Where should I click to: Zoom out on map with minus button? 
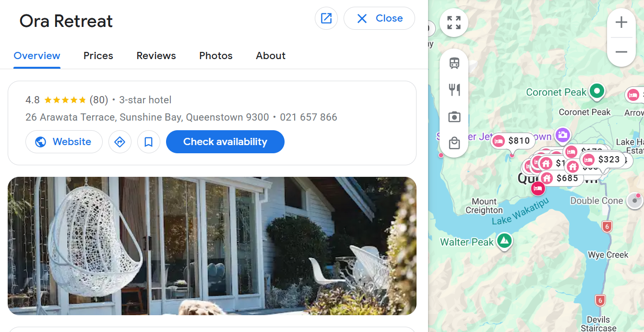[x=621, y=52]
